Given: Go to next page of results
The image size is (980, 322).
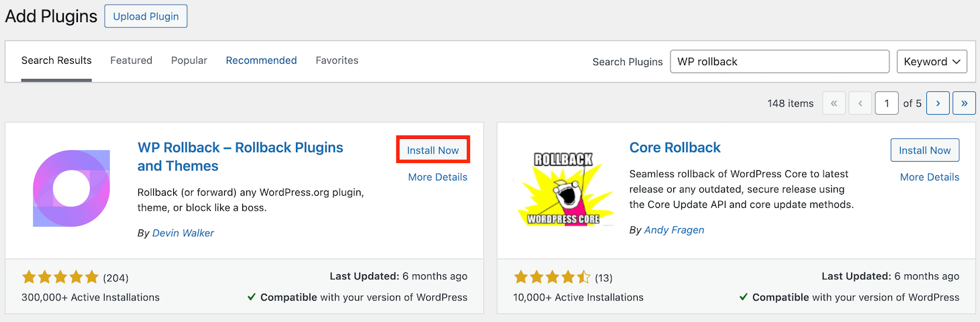Looking at the screenshot, I should [x=937, y=103].
